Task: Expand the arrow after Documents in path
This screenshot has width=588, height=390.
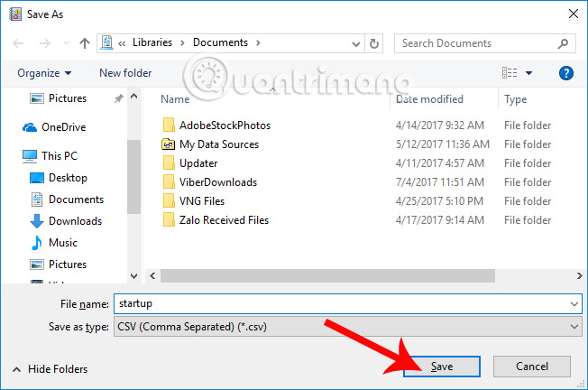Action: 258,42
